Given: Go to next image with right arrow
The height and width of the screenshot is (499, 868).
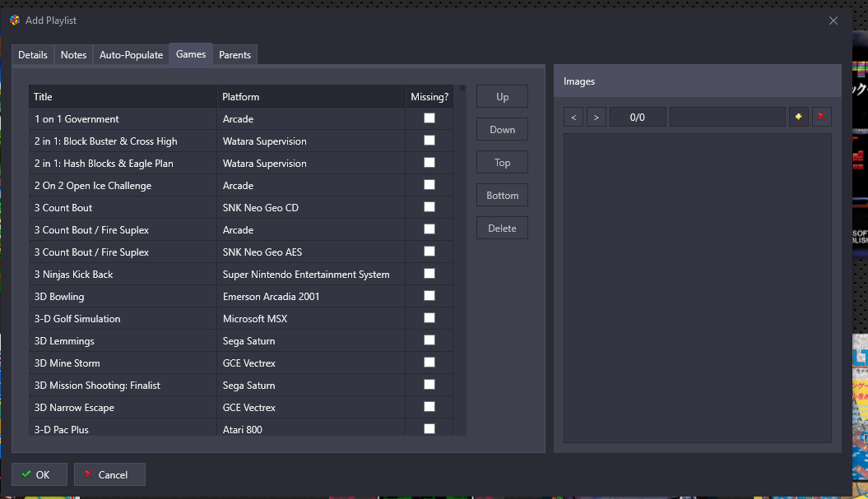Looking at the screenshot, I should click(596, 118).
